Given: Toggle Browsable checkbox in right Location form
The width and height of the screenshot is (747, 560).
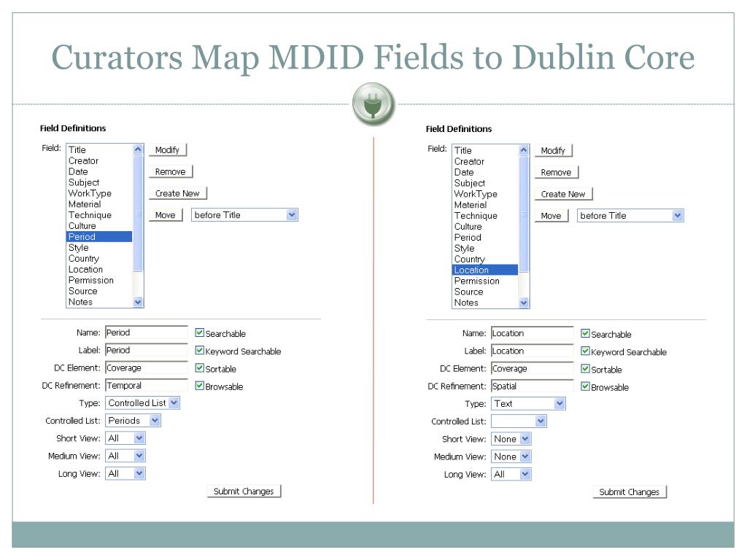Looking at the screenshot, I should point(586,386).
